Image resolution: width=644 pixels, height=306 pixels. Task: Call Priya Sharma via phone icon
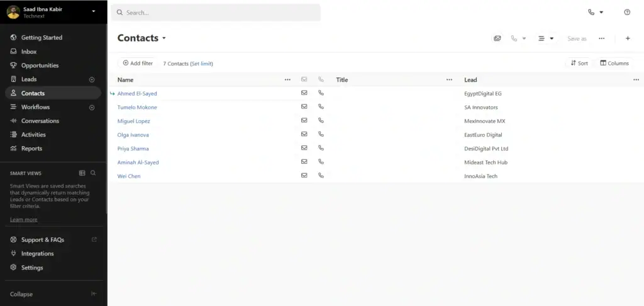[x=321, y=148]
